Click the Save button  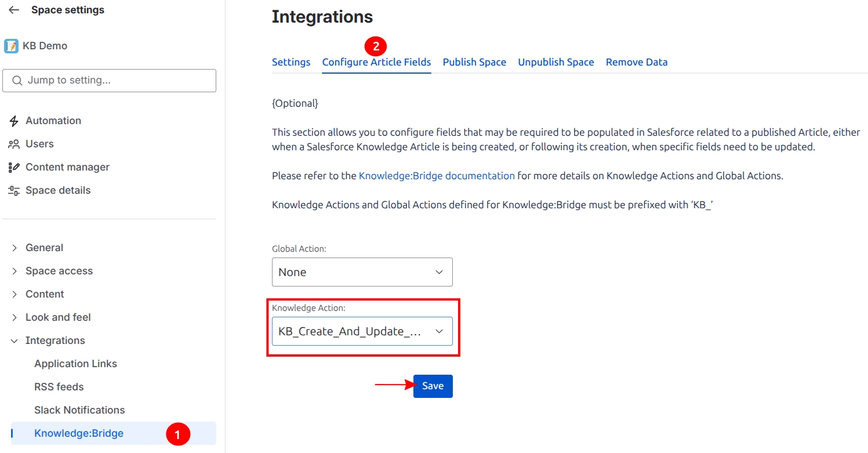[x=433, y=386]
